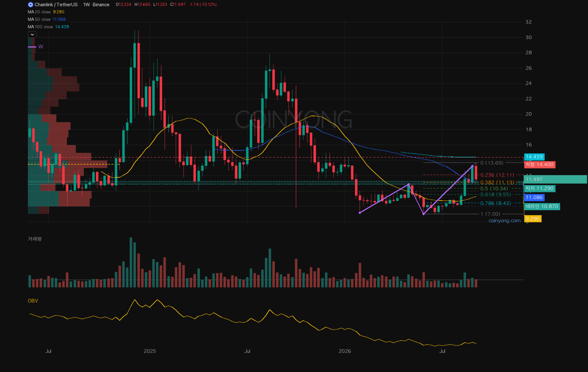Click the Fibonacci level label "0.618 (9.55)"
Screen dimensions: 588x372
click(495, 195)
